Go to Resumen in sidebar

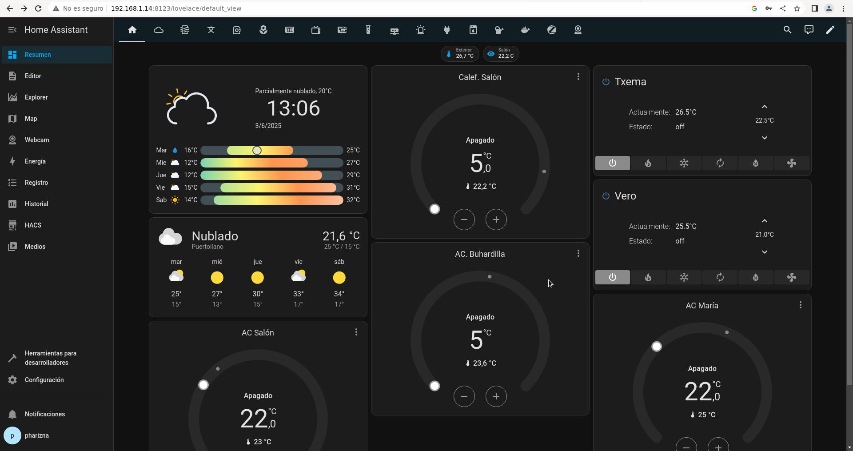point(57,54)
